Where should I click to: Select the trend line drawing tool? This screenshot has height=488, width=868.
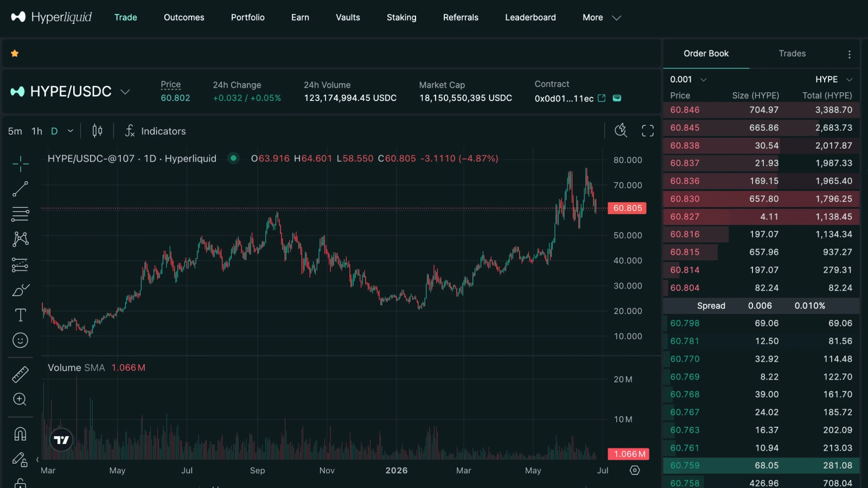tap(20, 189)
